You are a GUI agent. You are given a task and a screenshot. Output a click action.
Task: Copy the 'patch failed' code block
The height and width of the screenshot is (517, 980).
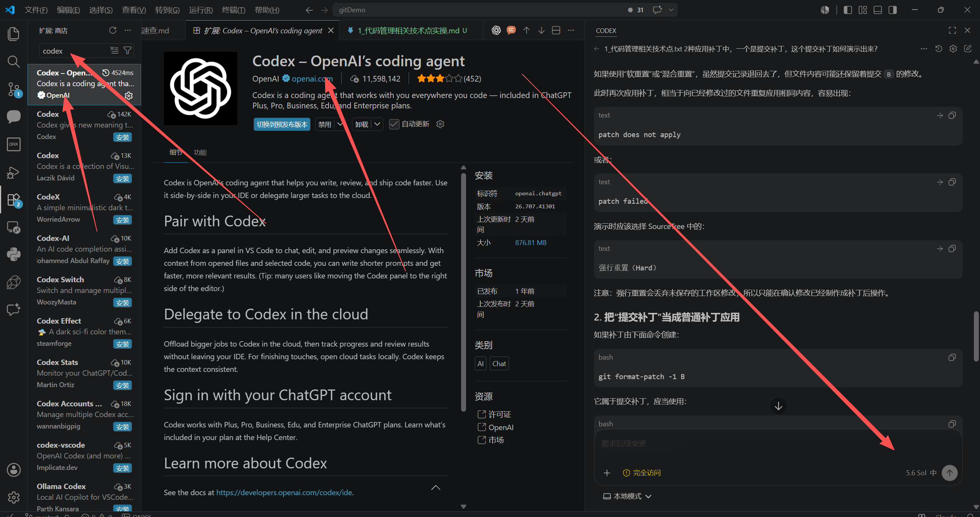[952, 182]
